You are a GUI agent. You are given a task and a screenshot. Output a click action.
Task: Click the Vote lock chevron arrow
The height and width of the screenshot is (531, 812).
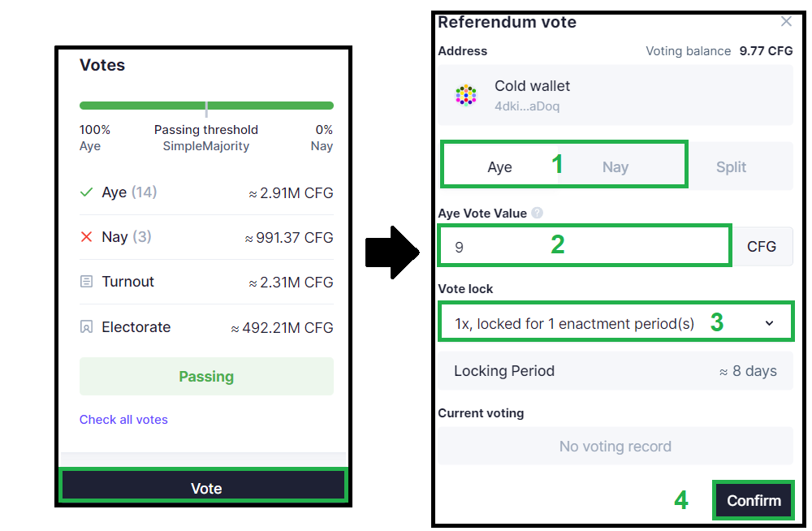770,323
